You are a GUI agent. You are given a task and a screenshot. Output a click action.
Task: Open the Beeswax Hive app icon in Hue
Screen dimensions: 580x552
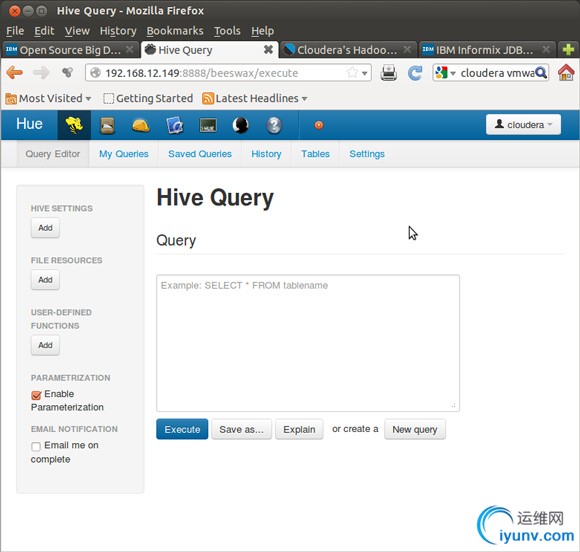(74, 125)
